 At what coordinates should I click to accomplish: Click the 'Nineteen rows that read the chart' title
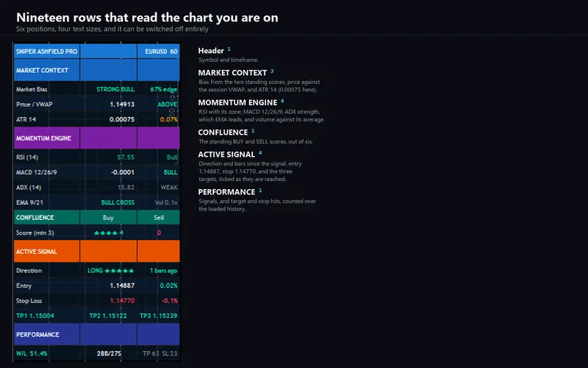(x=147, y=17)
